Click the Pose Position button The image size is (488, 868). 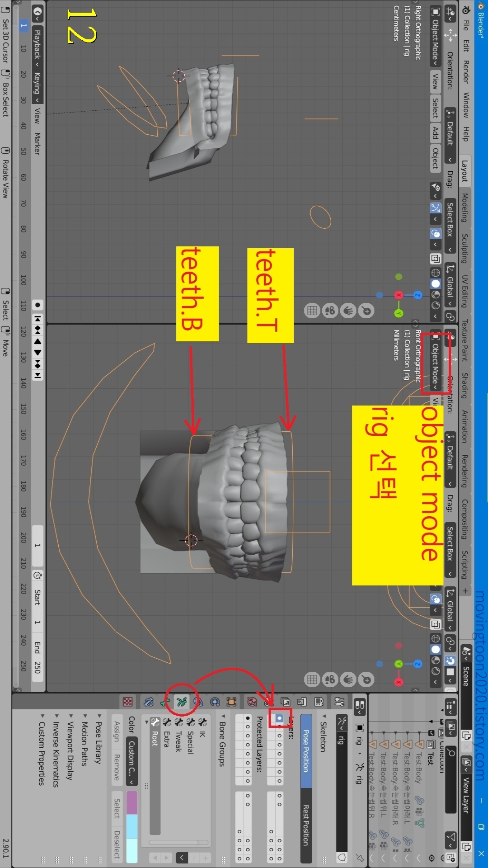pos(306,751)
